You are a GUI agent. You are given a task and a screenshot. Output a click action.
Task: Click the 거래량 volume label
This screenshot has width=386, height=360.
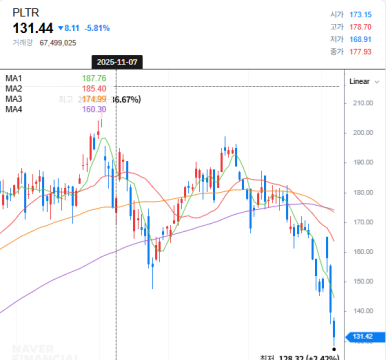coord(23,43)
